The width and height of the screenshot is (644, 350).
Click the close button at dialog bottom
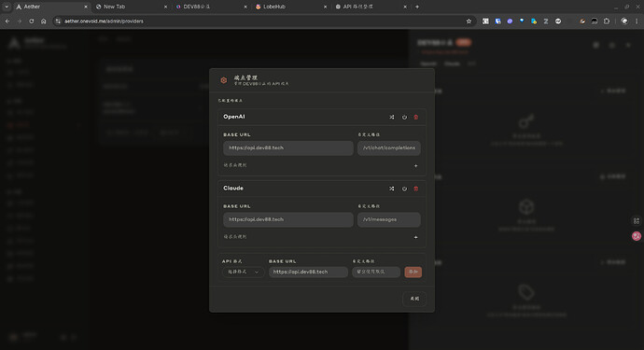click(414, 299)
